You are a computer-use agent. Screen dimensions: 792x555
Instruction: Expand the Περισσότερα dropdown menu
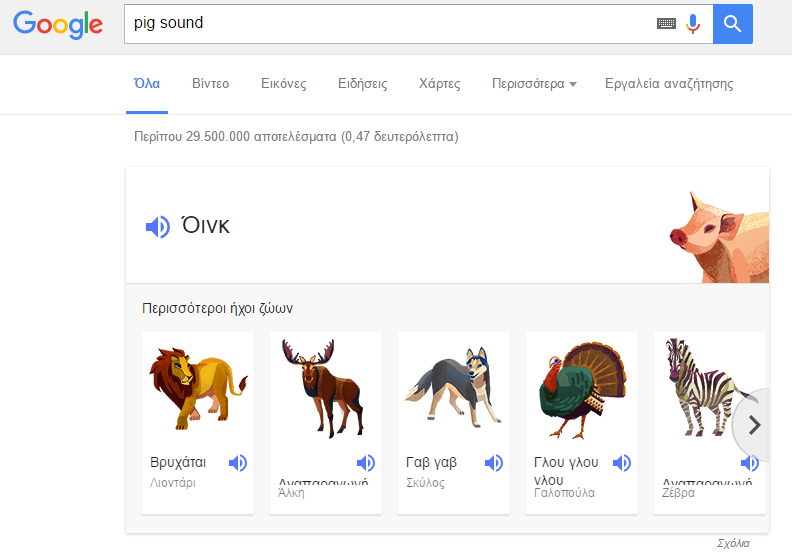(x=534, y=84)
